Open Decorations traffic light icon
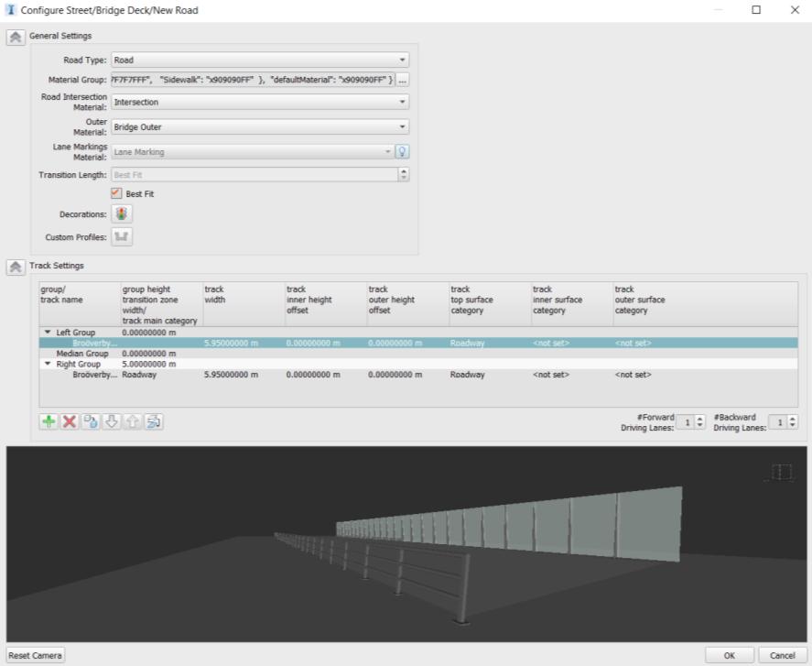This screenshot has height=666, width=812. coord(122,214)
